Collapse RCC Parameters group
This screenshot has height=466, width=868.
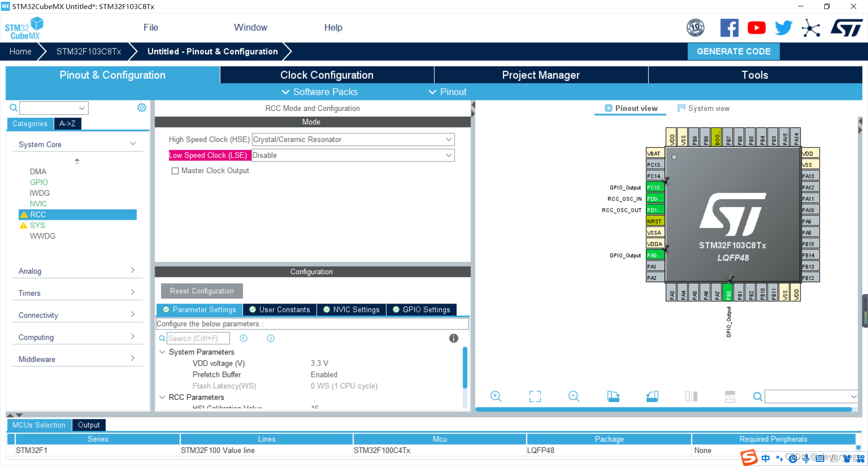[162, 397]
